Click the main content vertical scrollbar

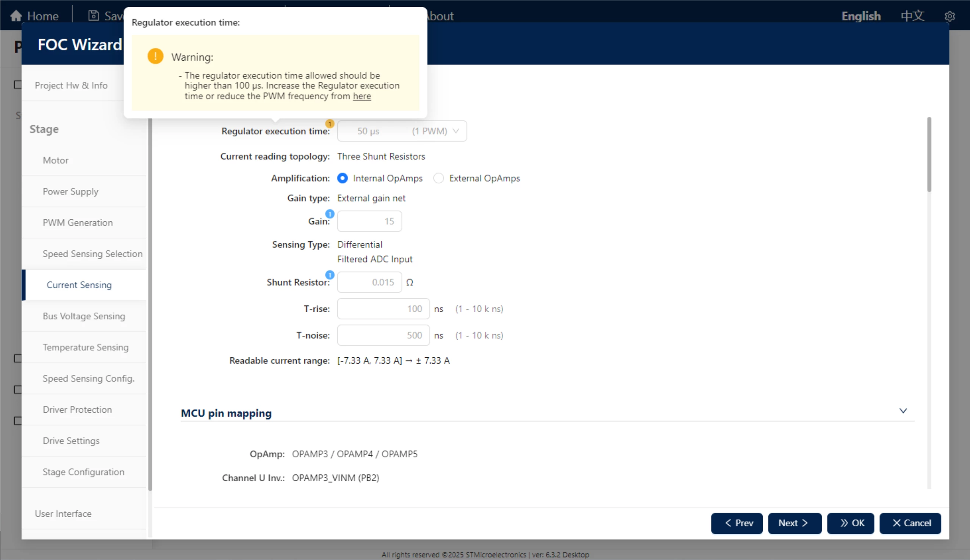[929, 155]
